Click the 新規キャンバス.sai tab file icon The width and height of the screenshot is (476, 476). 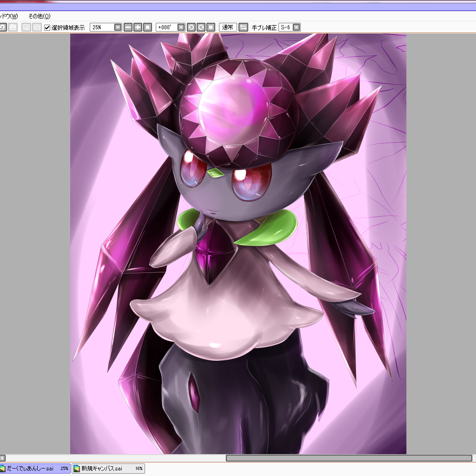pyautogui.click(x=77, y=469)
